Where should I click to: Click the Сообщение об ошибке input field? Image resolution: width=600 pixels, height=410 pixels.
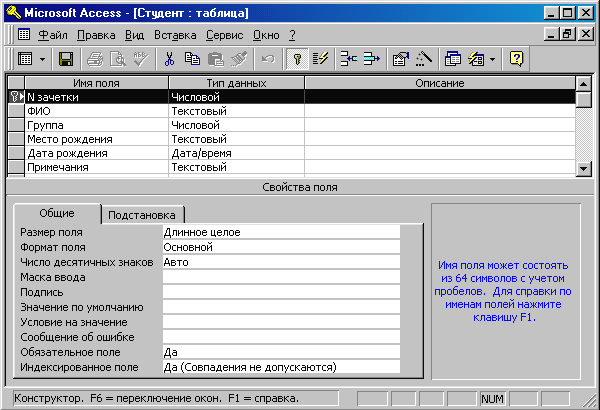[x=281, y=337]
